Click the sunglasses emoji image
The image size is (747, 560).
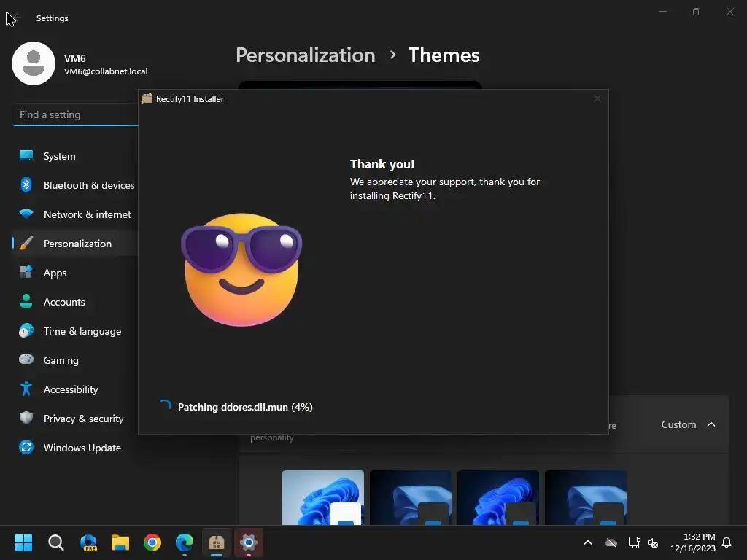click(241, 270)
